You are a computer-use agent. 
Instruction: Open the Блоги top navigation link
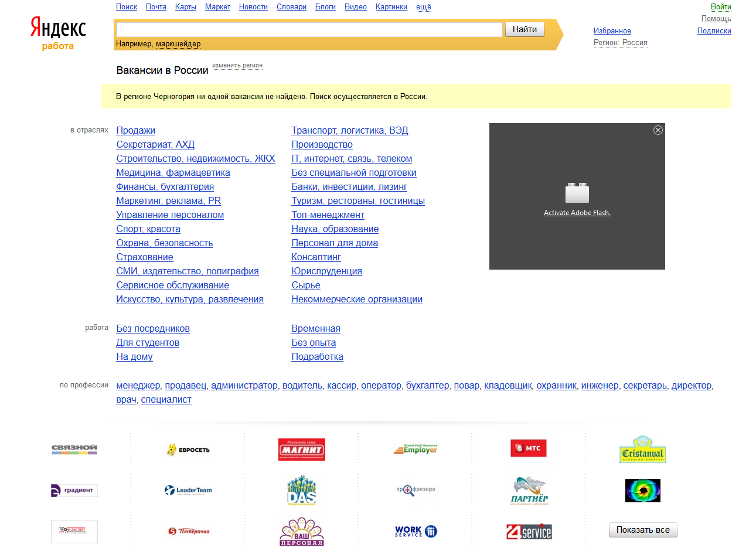325,7
